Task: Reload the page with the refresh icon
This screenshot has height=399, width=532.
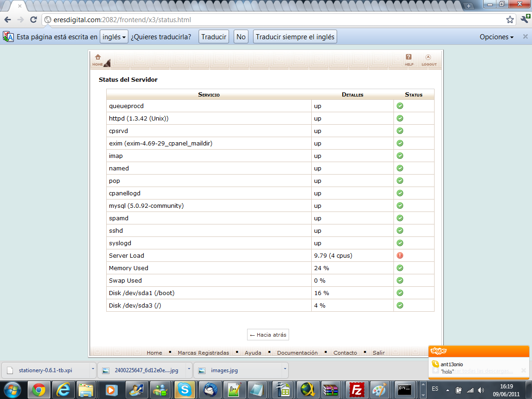Action: pos(33,20)
